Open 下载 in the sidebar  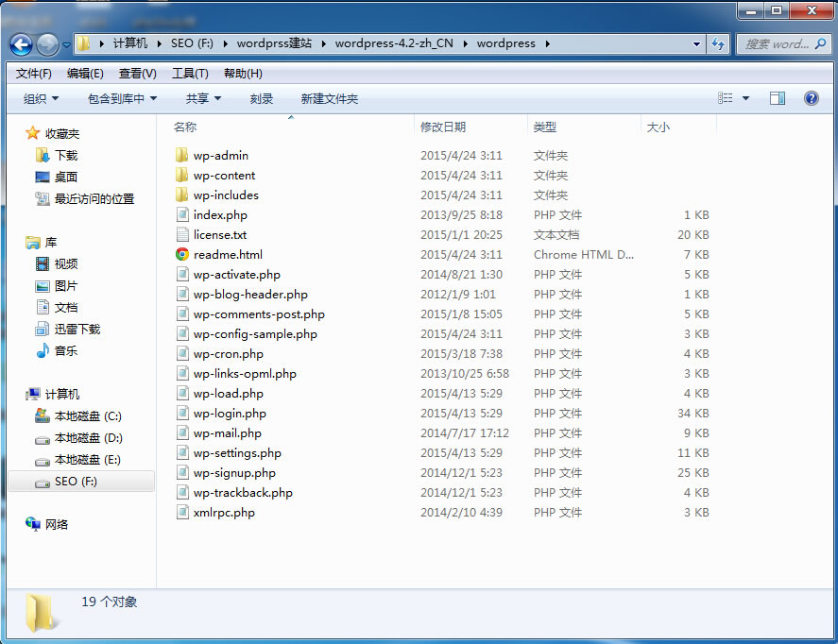(66, 156)
